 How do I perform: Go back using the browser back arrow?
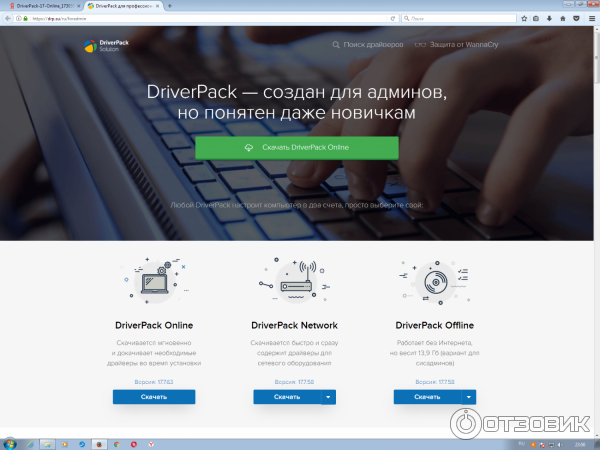pyautogui.click(x=8, y=18)
